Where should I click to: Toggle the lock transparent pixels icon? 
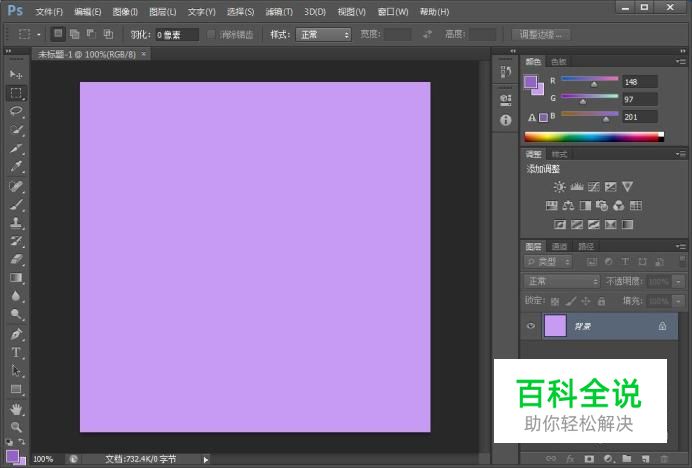pyautogui.click(x=555, y=301)
